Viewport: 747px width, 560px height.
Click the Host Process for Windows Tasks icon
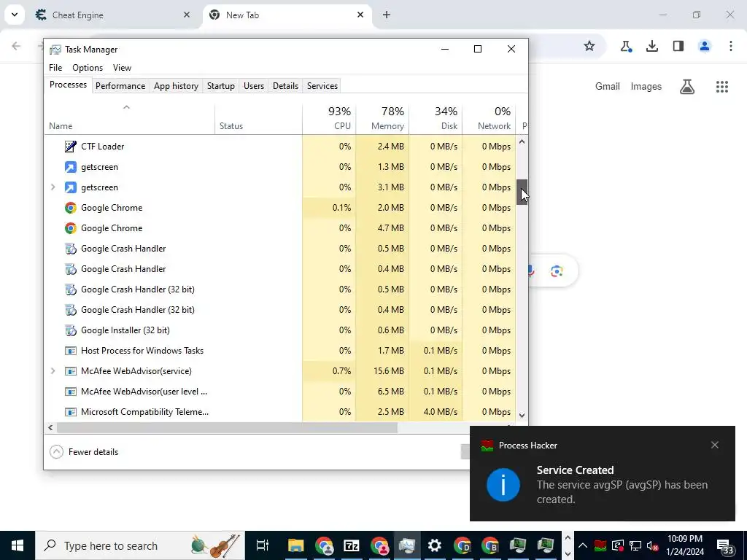click(x=71, y=351)
